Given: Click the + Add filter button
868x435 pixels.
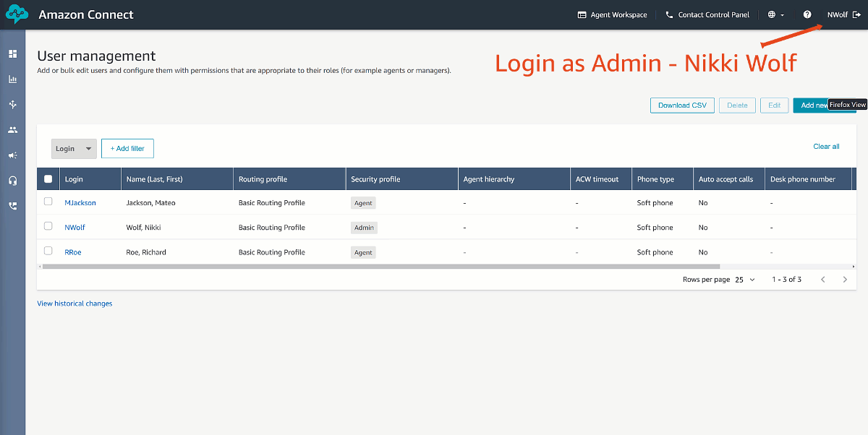Looking at the screenshot, I should tap(127, 148).
